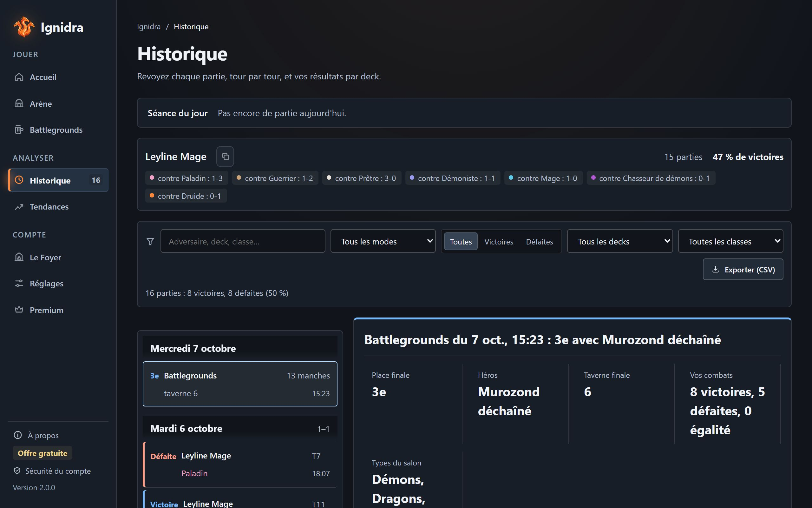
Task: Click the download icon in Exporter button
Action: [715, 270]
